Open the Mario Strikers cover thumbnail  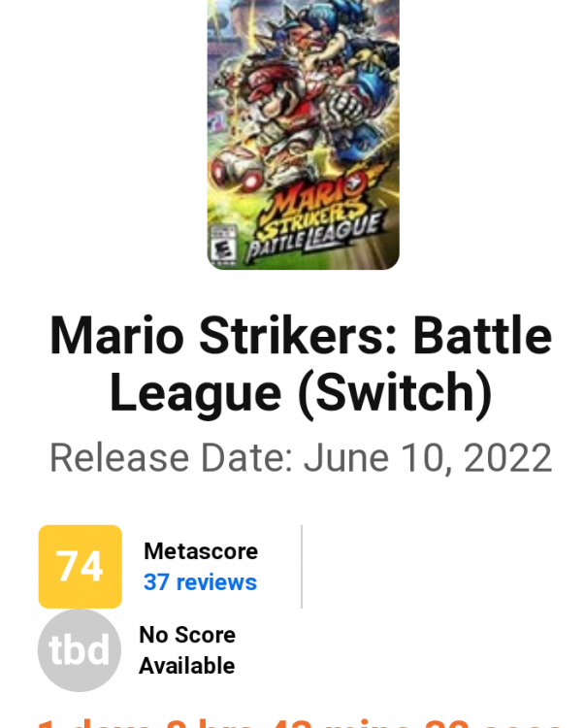(303, 134)
